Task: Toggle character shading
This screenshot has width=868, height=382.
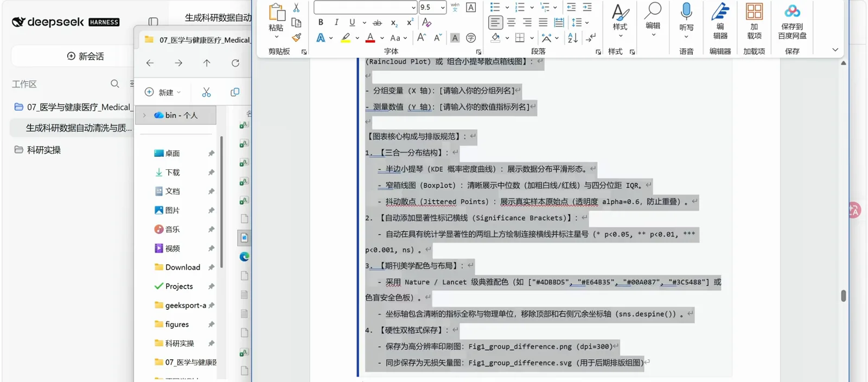Action: (455, 38)
